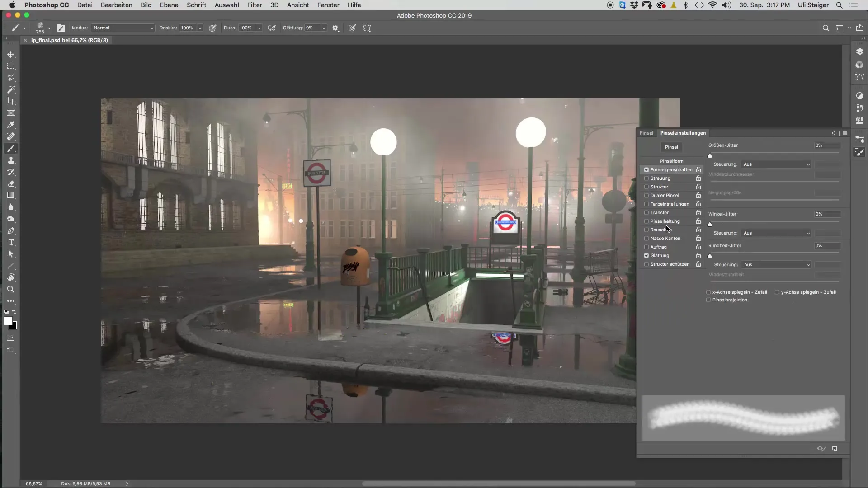The image size is (868, 488).
Task: Select the Polygonal Lasso tool
Action: click(11, 78)
